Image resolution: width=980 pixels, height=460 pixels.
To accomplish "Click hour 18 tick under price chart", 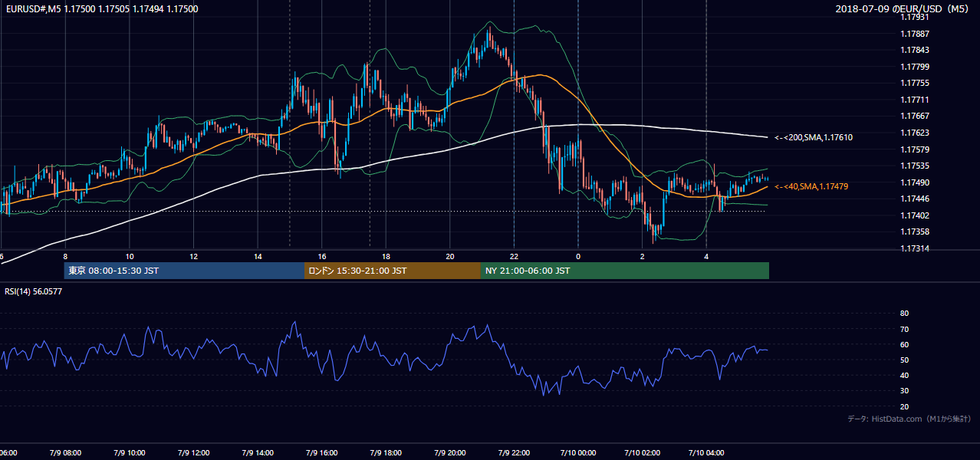I will pyautogui.click(x=386, y=257).
